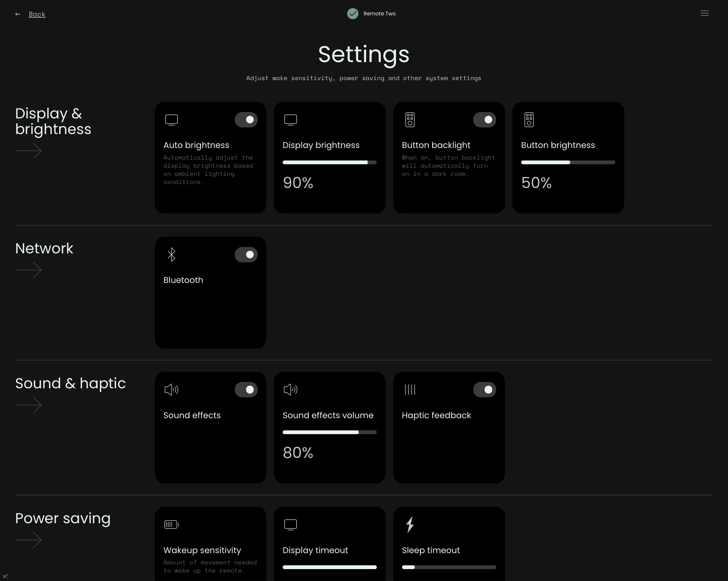Click the Button backlight remote icon
This screenshot has height=581, width=728.
410,120
